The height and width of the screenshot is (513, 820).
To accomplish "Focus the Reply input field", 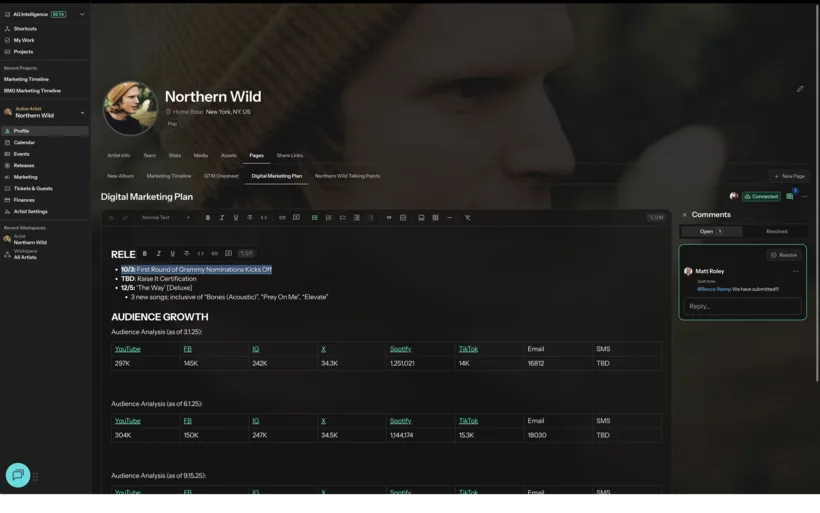I will 743,306.
